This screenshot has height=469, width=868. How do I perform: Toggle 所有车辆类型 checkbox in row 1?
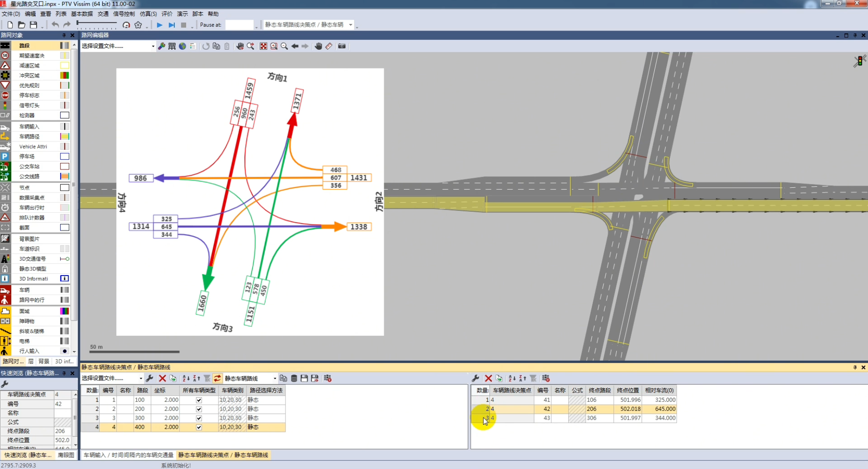point(199,400)
